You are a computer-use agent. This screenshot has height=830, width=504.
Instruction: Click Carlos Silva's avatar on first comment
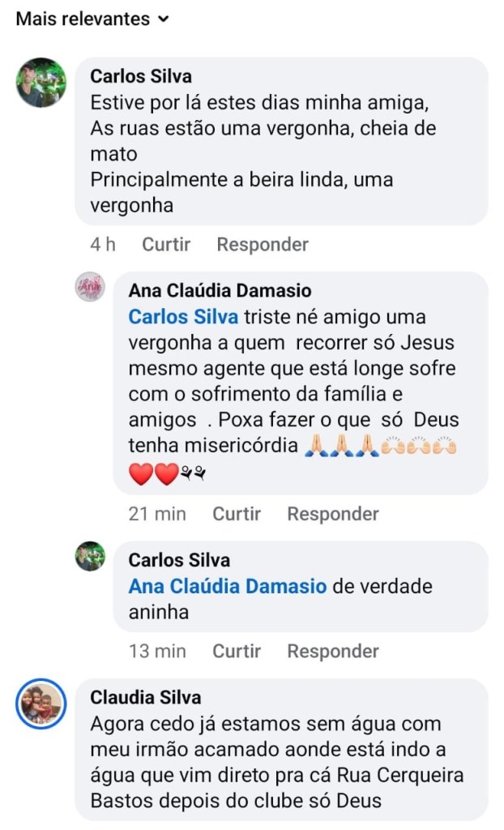click(x=41, y=83)
